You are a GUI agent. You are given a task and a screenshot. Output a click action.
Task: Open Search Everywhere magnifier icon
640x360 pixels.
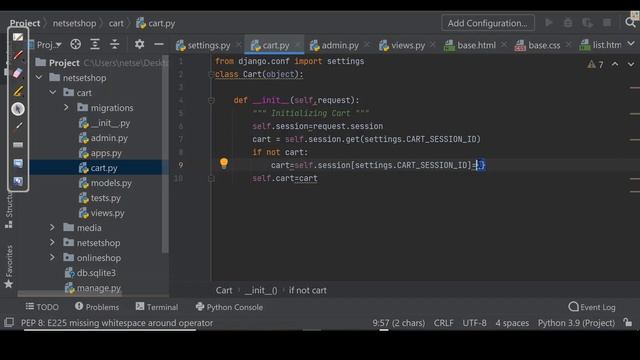point(631,22)
